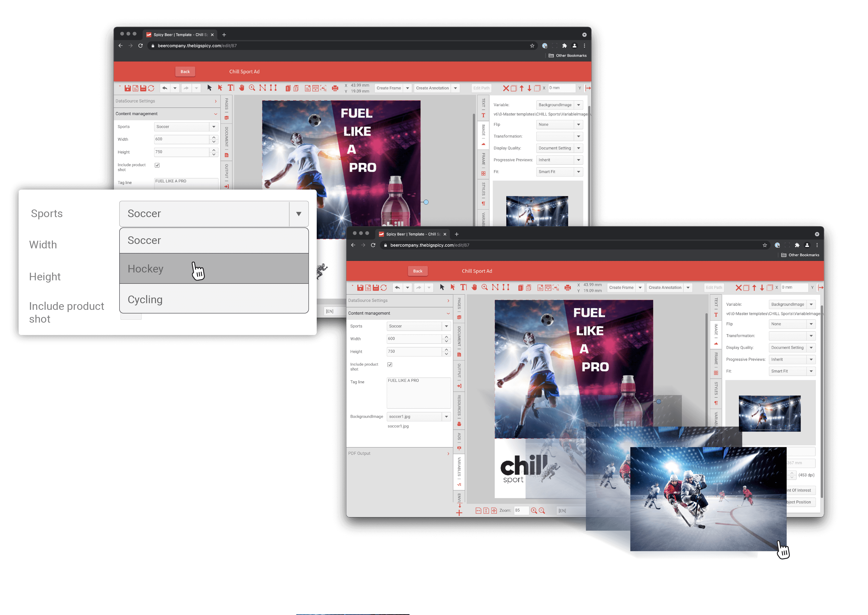This screenshot has height=615, width=868.
Task: Open the Display Quality dropdown in the front window
Action: coord(792,348)
